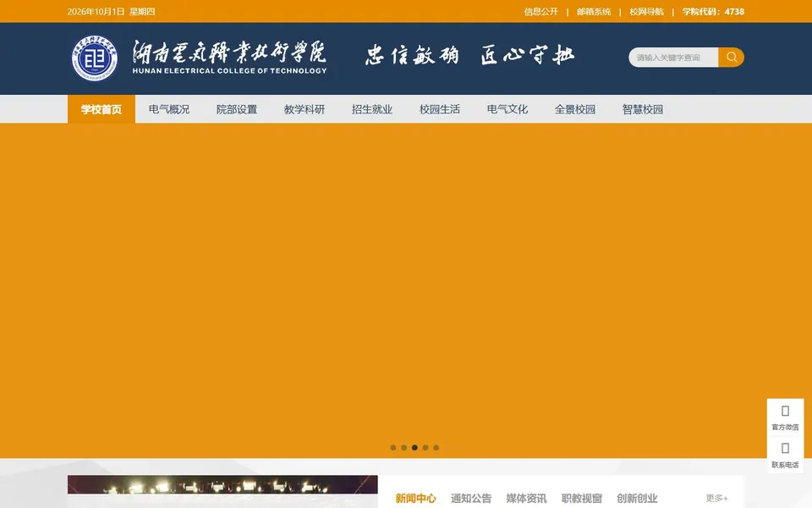Screen dimensions: 812x508
Task: Select the fourth carousel dot
Action: [x=425, y=447]
